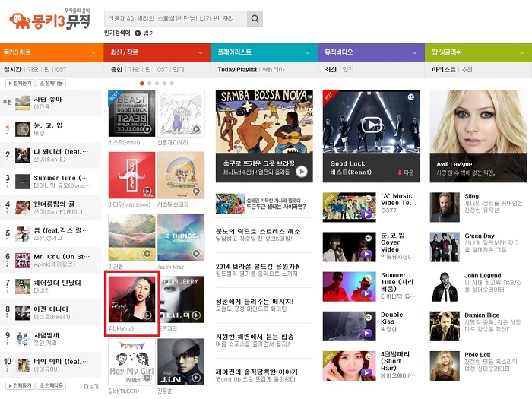Play the 서초동 album
Screen dimensions: 532x399
196,191
